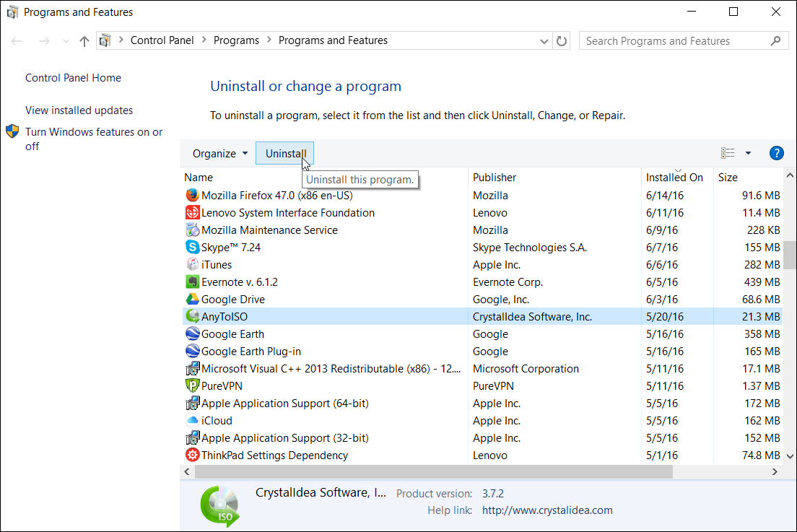Click the PureVPN shield icon
The height and width of the screenshot is (532, 797).
pos(192,385)
